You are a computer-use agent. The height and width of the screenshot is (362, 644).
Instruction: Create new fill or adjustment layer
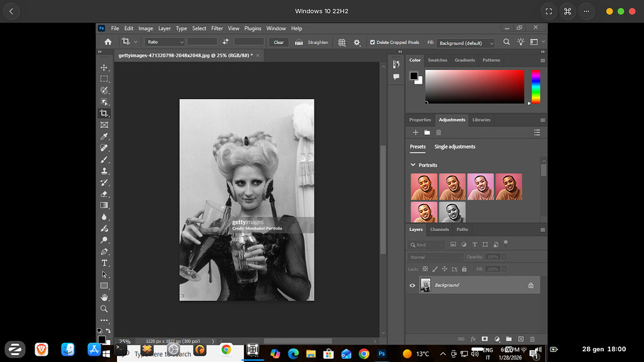click(497, 339)
